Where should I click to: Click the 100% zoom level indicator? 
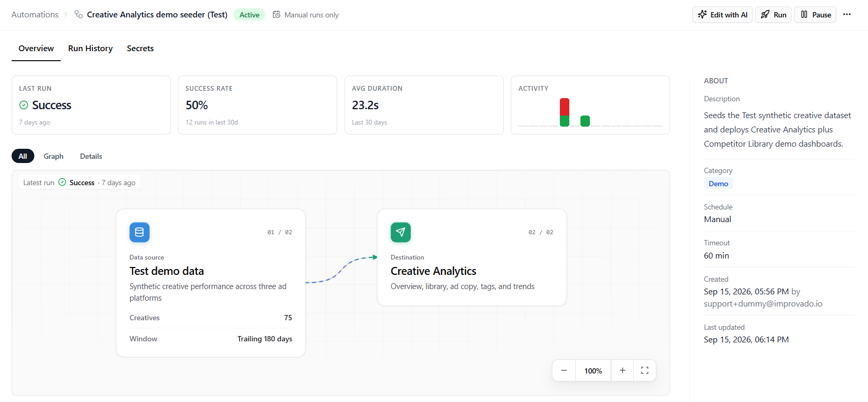click(x=593, y=371)
